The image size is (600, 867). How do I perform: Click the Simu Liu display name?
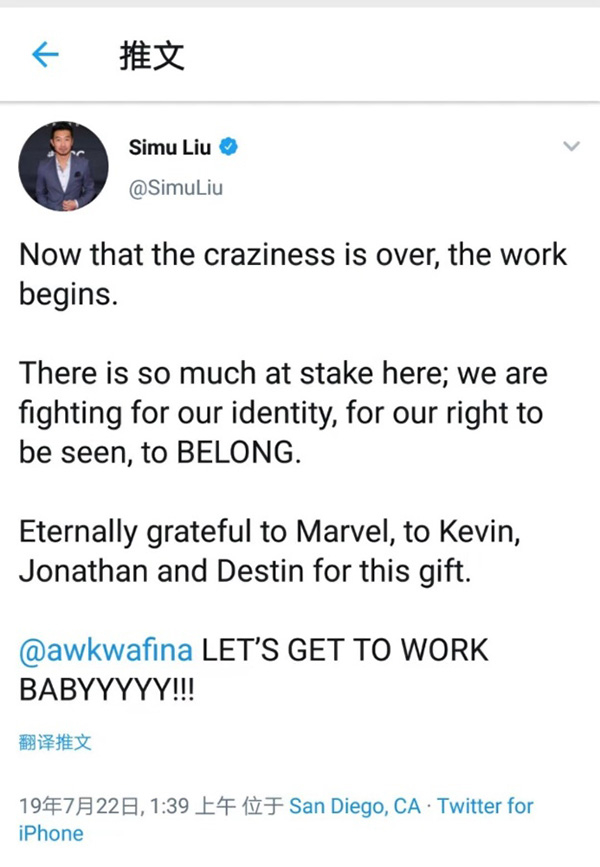[x=171, y=148]
